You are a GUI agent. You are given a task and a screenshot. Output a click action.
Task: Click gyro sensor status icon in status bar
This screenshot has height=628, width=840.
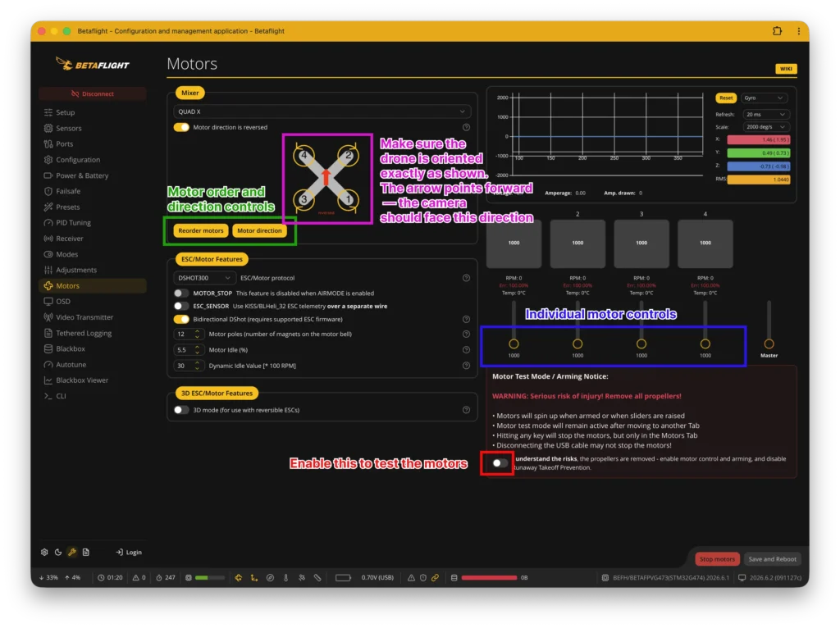[x=239, y=578]
